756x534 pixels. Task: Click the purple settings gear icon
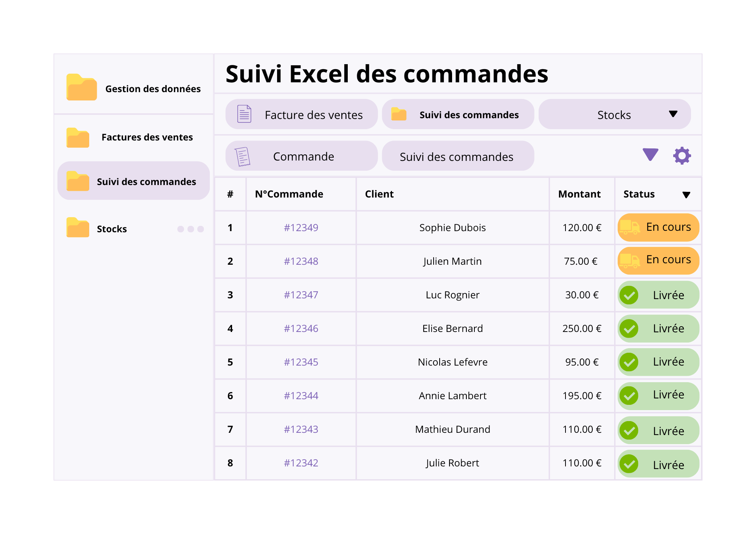682,156
